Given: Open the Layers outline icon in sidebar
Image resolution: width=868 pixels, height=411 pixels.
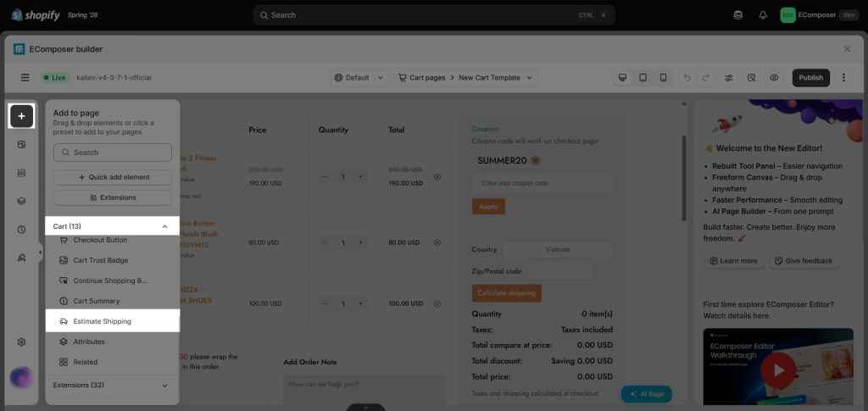Looking at the screenshot, I should pos(21,173).
